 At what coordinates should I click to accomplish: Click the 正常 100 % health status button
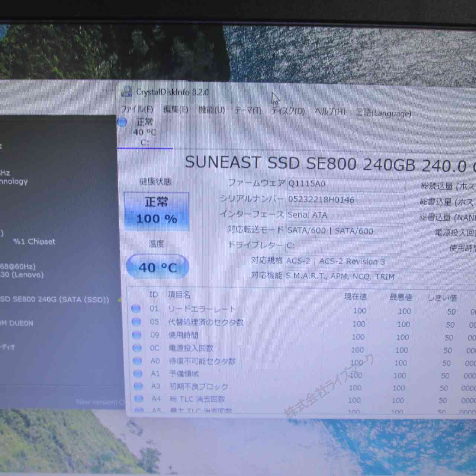coord(157,211)
